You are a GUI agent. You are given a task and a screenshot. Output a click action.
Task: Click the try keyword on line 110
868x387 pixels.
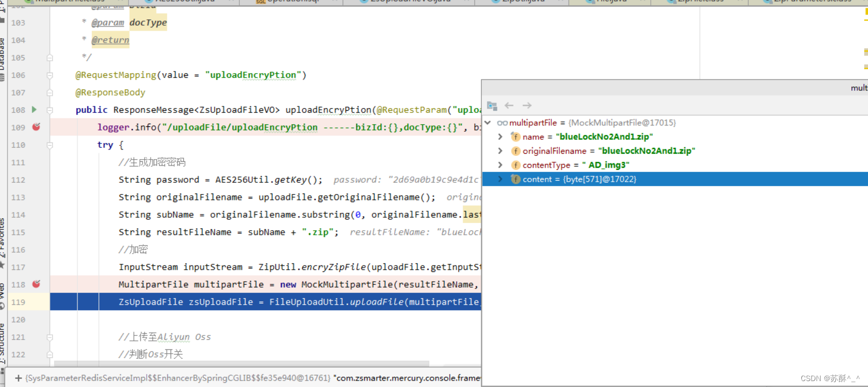(x=105, y=145)
